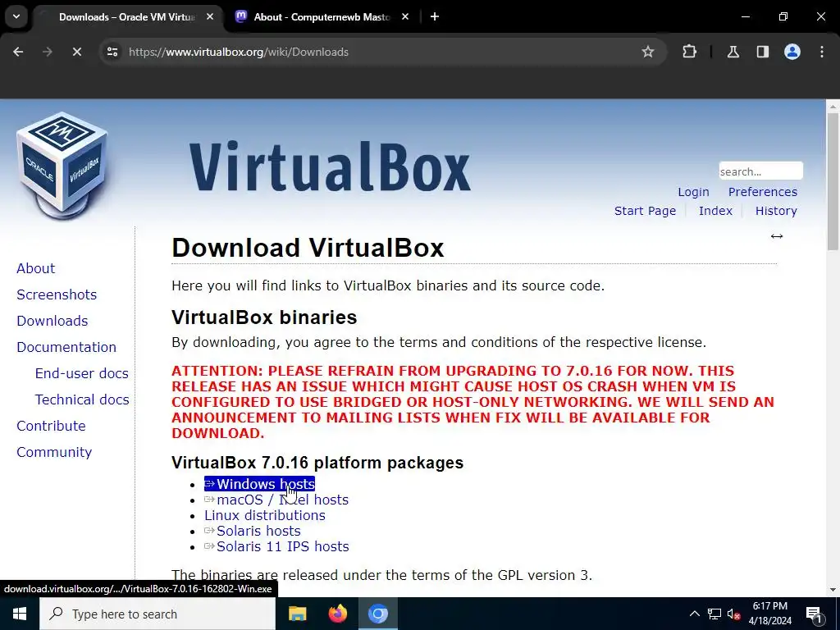
Task: Click the Download VirtualBox heading
Action: 308,248
